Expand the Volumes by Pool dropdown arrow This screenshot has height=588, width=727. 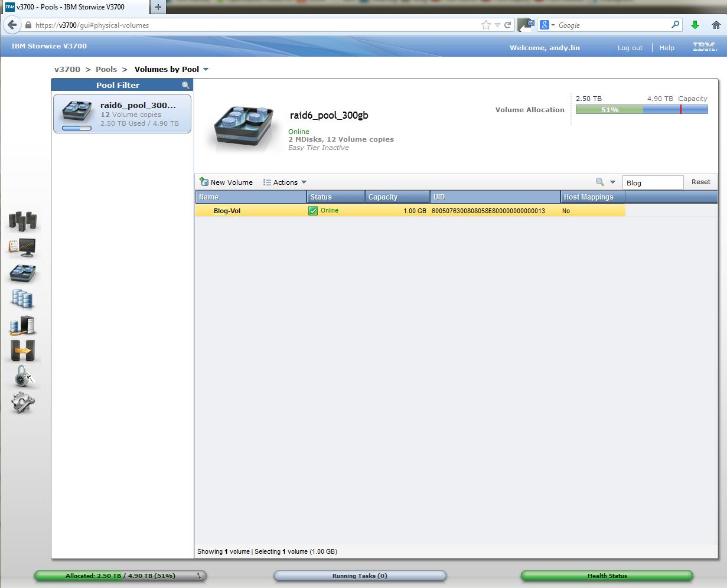(206, 70)
